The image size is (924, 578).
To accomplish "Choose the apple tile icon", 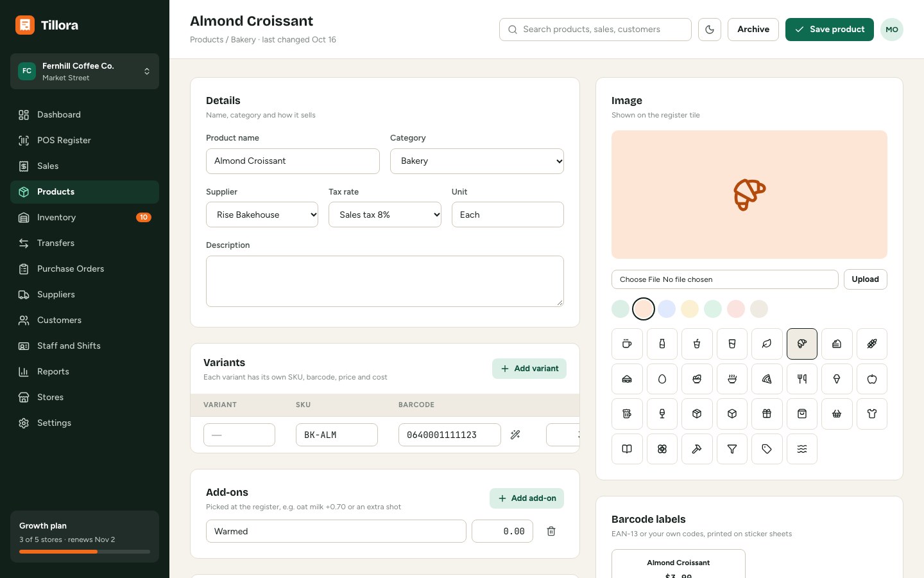I will point(872,379).
